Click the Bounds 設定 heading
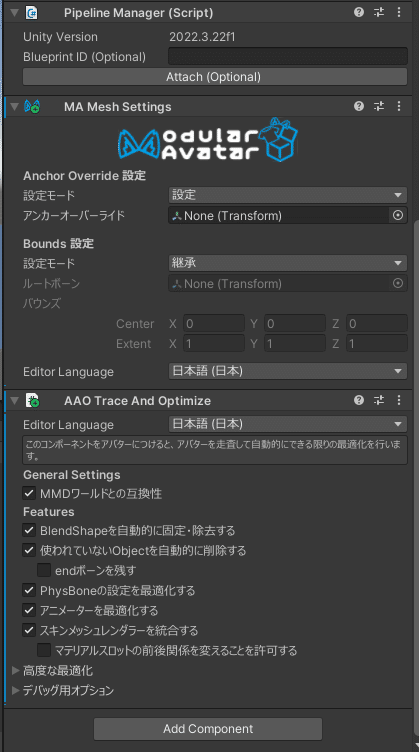This screenshot has height=752, width=419. (x=58, y=244)
